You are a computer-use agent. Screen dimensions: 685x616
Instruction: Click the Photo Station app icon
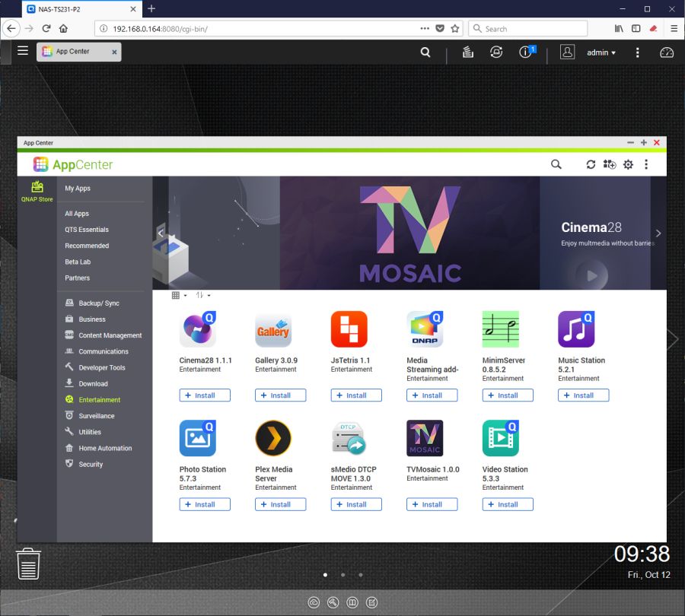click(x=197, y=438)
